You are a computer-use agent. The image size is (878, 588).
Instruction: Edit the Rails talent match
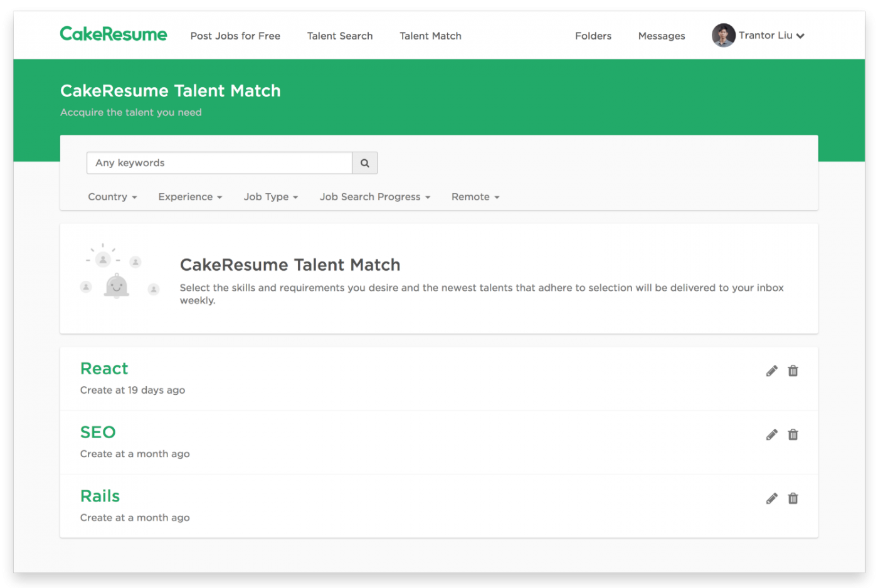(772, 499)
